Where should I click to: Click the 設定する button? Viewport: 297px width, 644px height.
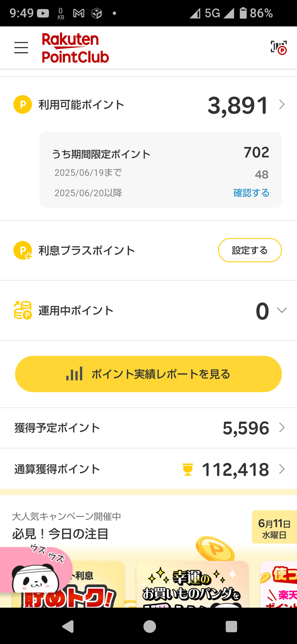[250, 250]
